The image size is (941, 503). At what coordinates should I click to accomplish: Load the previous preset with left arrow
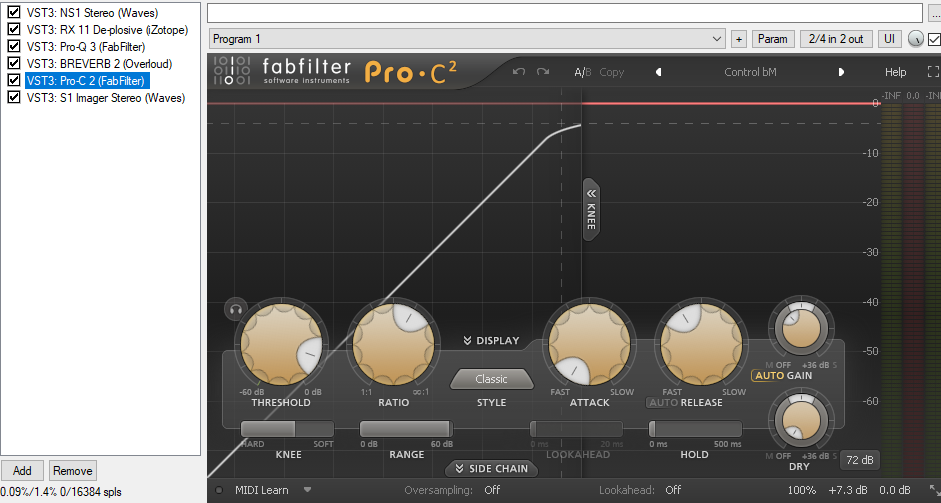658,72
